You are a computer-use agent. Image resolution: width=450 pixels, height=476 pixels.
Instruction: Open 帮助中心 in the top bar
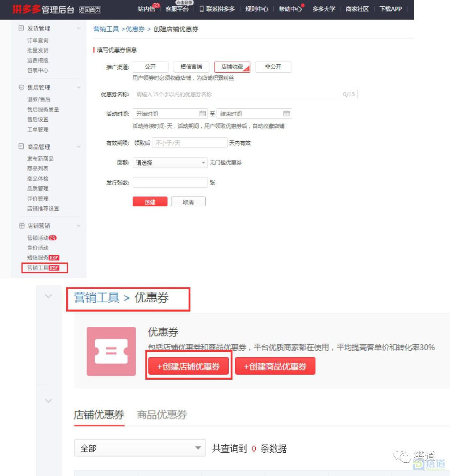coord(290,9)
